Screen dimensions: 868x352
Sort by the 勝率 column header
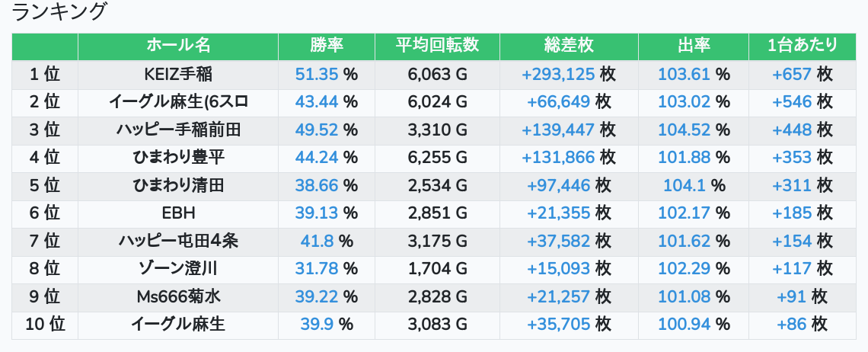(327, 46)
